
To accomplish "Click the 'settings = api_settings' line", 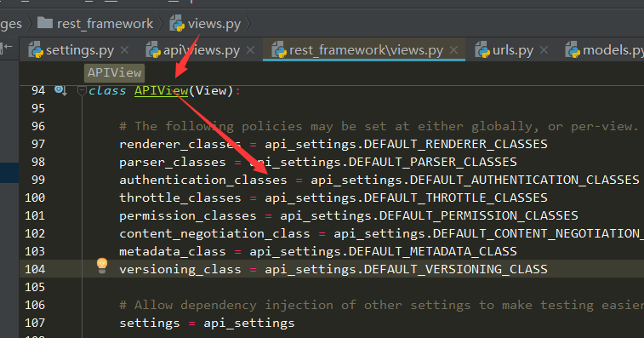I will tap(207, 323).
